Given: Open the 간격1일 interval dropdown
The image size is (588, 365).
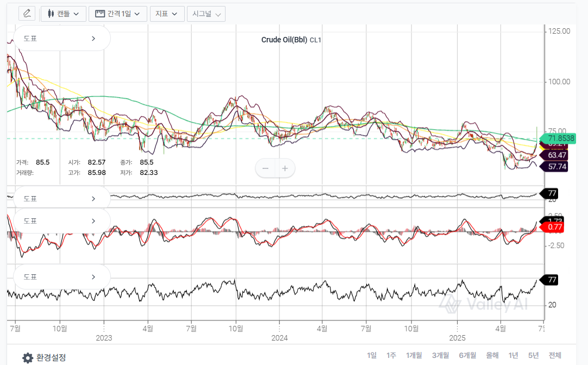Looking at the screenshot, I should (x=117, y=14).
